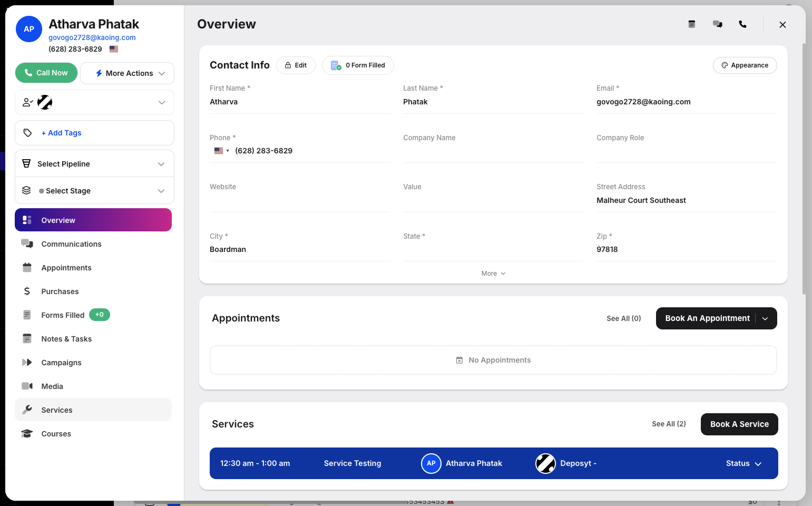The width and height of the screenshot is (812, 506).
Task: Click the Company Name field
Action: point(493,151)
